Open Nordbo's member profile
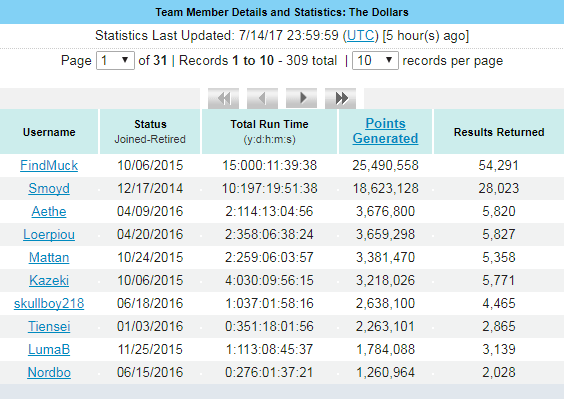Screen dimensions: 564x399 [49, 373]
